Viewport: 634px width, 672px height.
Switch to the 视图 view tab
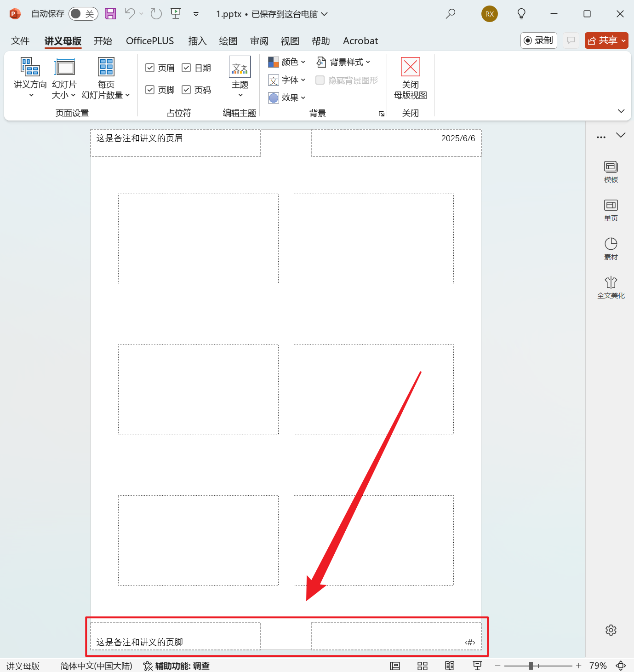290,41
